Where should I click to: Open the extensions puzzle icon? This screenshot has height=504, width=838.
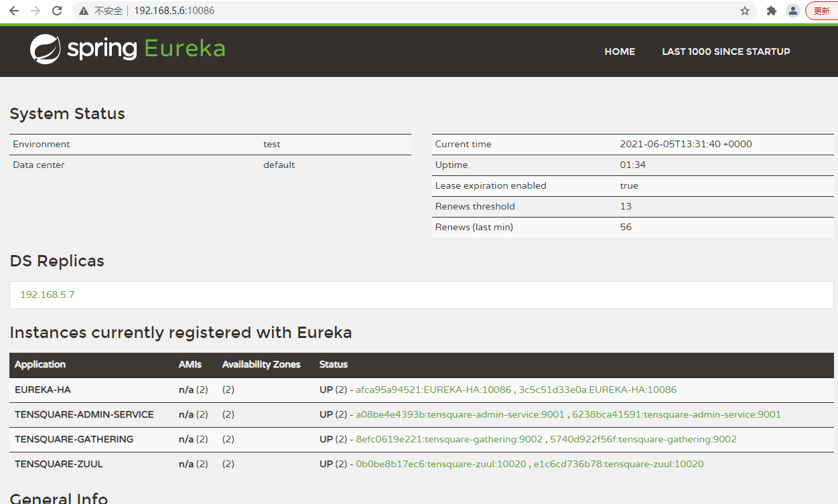(x=772, y=11)
